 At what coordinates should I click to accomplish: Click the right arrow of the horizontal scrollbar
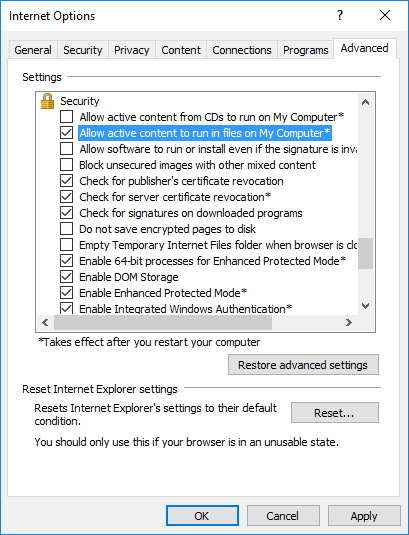(348, 322)
